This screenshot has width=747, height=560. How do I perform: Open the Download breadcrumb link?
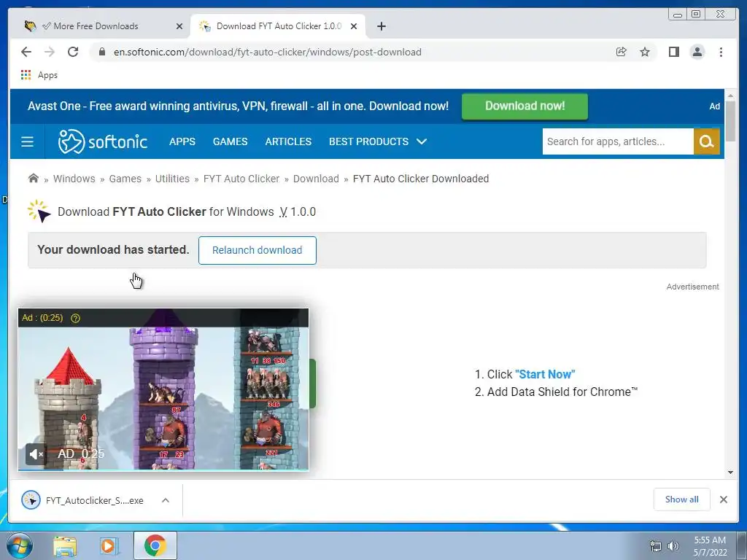click(x=316, y=179)
